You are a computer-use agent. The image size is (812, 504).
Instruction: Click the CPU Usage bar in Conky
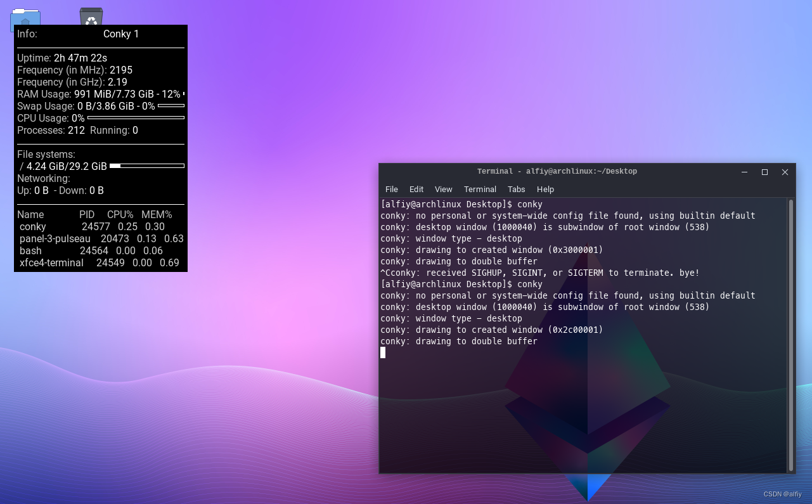pos(136,118)
